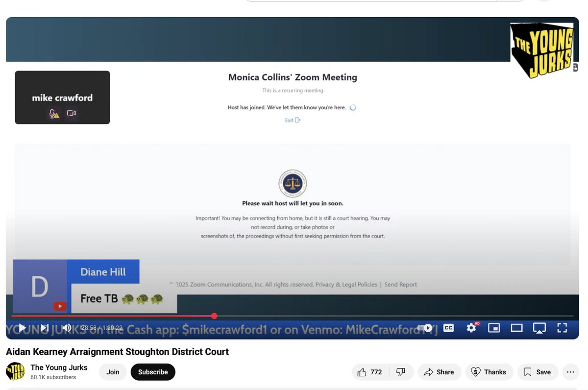
Task: Dislike the video
Action: [401, 372]
